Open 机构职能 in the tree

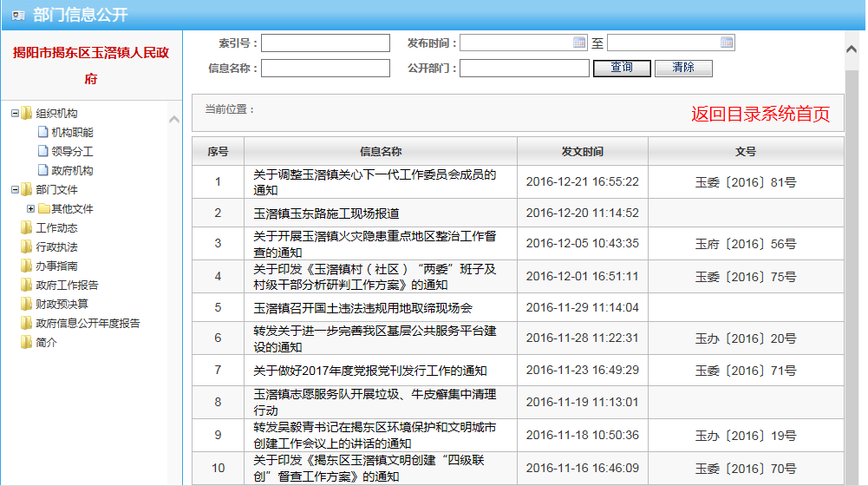point(72,133)
